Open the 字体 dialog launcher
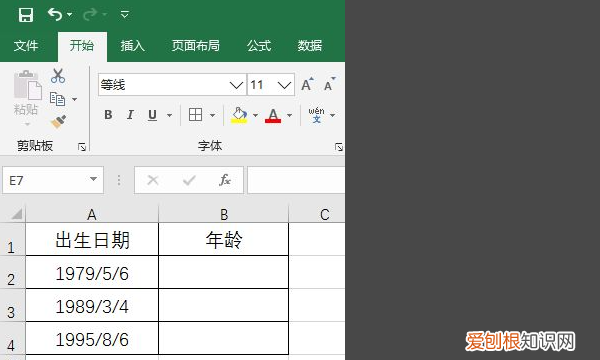This screenshot has width=600, height=360. click(x=339, y=147)
